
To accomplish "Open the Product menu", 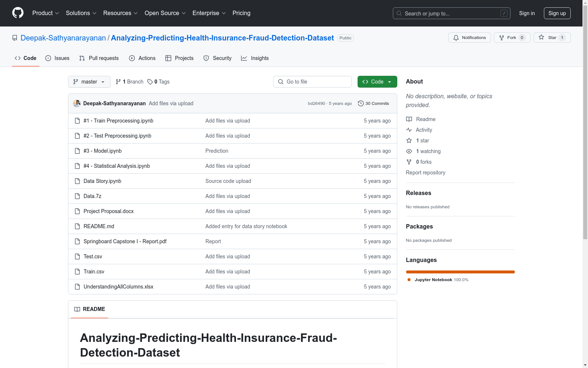I will (45, 13).
